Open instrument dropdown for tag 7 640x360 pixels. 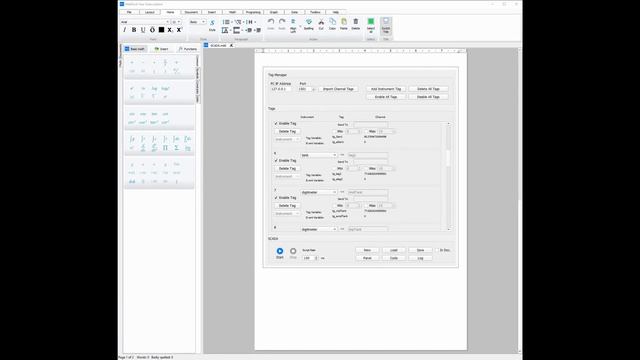tap(319, 192)
